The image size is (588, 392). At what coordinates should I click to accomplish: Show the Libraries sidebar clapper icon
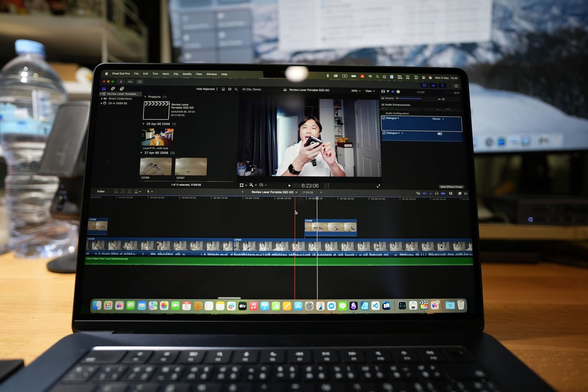104,89
